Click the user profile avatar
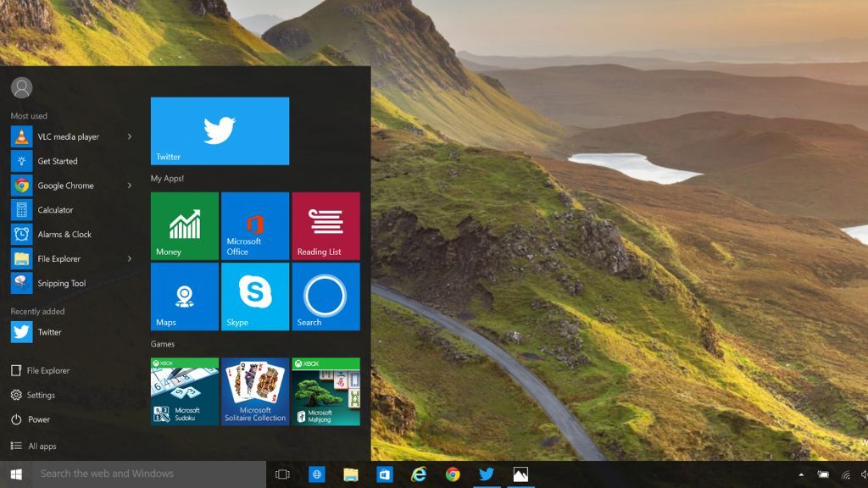This screenshot has width=868, height=488. point(21,88)
